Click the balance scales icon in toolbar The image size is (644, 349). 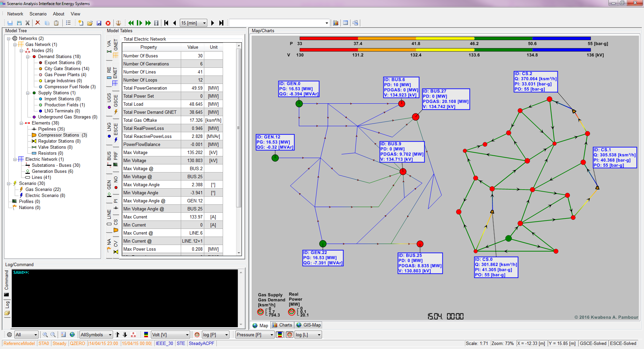click(x=118, y=23)
